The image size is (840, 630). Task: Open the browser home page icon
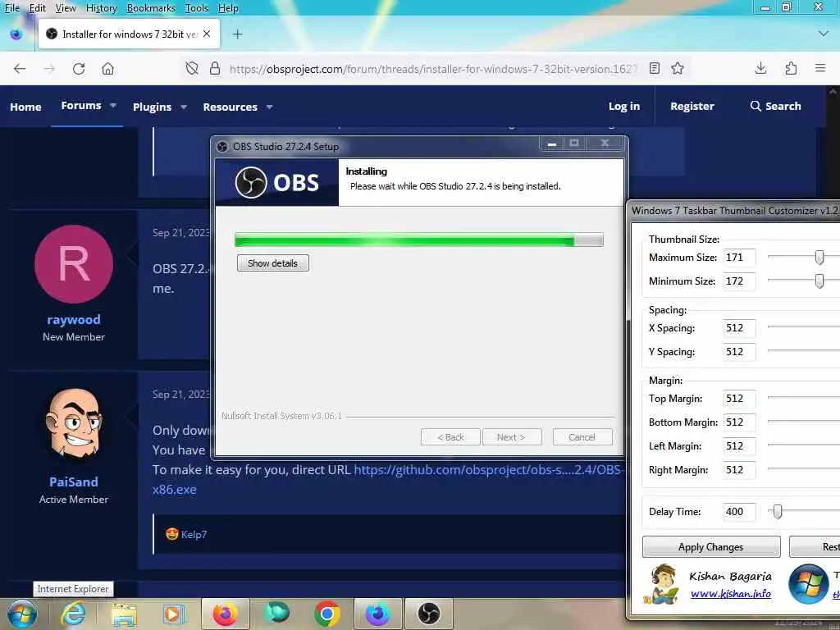click(107, 69)
